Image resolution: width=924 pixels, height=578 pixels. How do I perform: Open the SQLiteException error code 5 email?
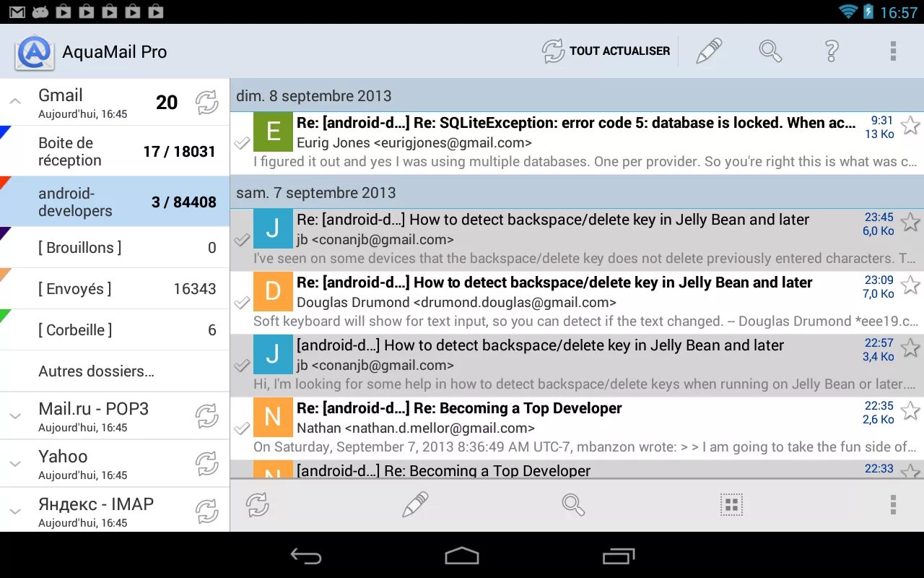pos(577,142)
